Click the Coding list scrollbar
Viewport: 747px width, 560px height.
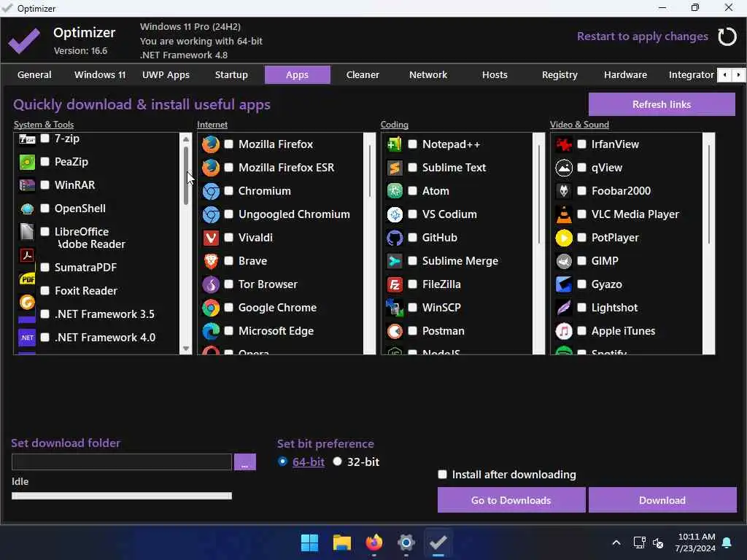coord(539,244)
